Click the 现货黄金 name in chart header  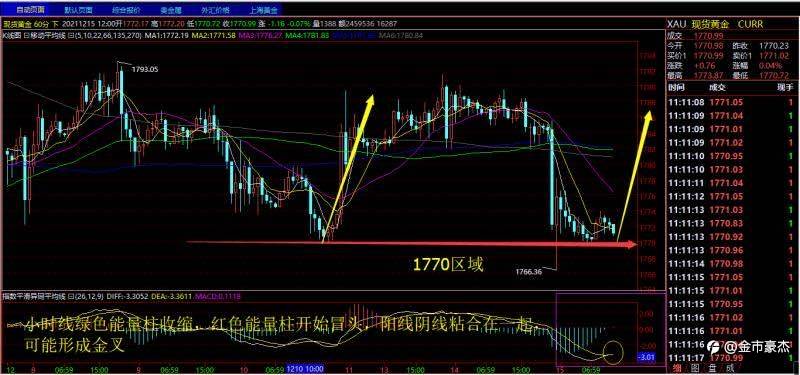coord(18,23)
